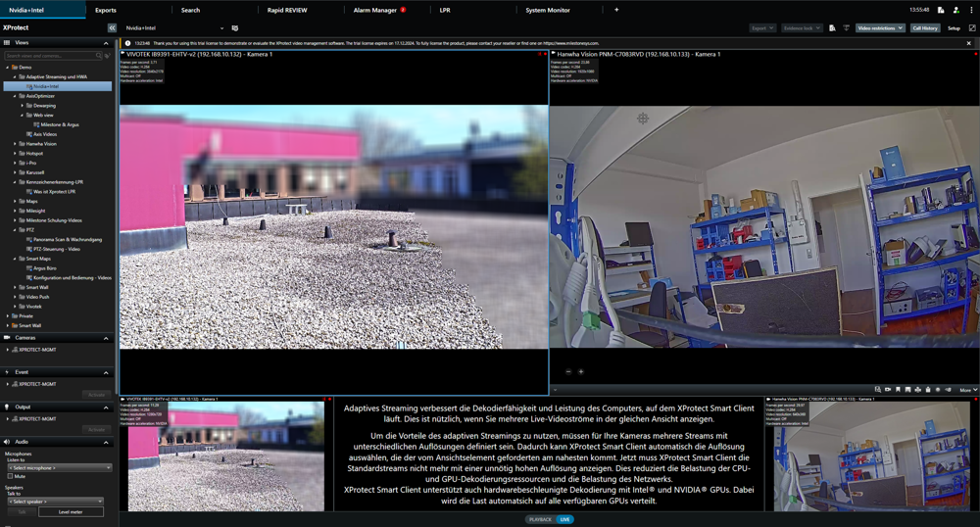Collapse the left sidebar with double-arrow icon
This screenshot has width=980, height=527.
pos(112,28)
